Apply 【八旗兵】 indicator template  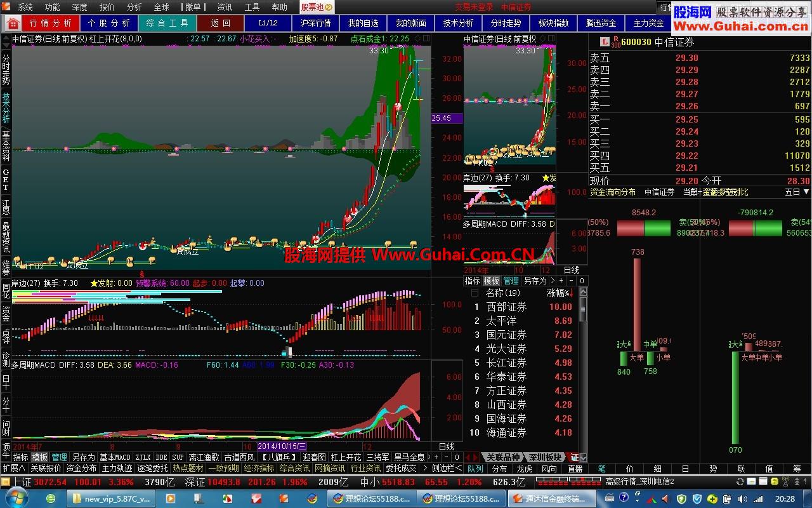pos(280,457)
